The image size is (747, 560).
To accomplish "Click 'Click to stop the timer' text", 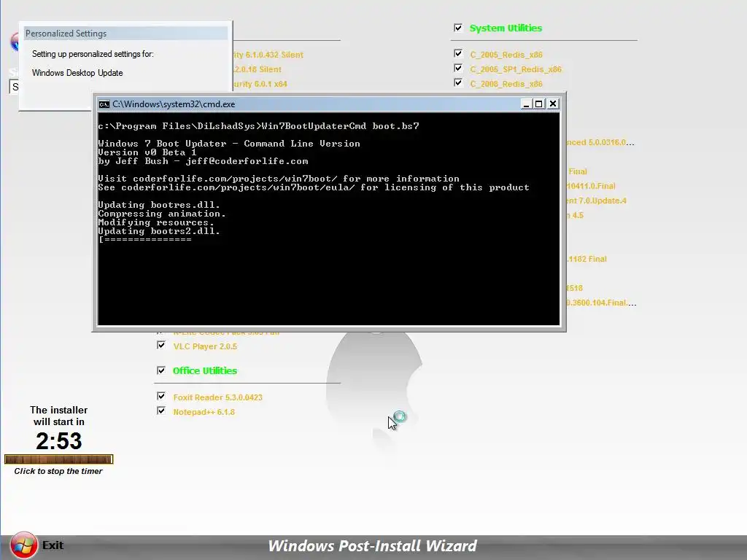I will (x=58, y=471).
